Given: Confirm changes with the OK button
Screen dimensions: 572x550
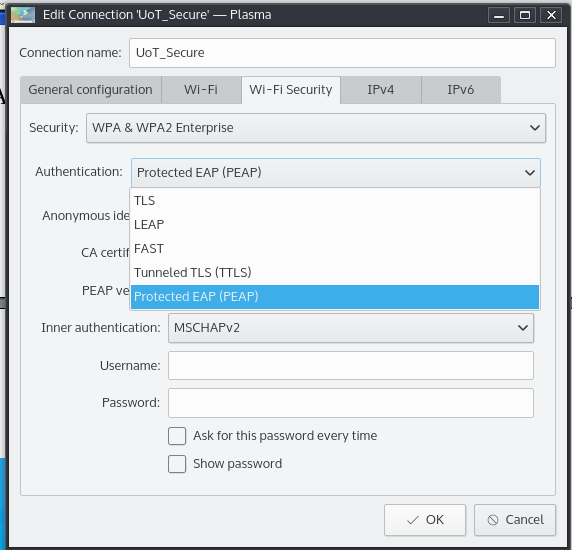Looking at the screenshot, I should coord(425,520).
